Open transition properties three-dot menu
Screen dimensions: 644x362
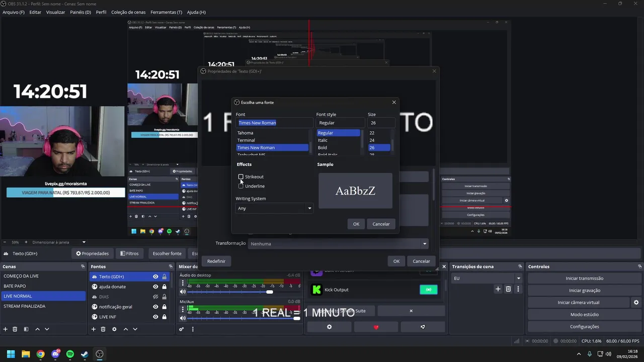(x=518, y=289)
